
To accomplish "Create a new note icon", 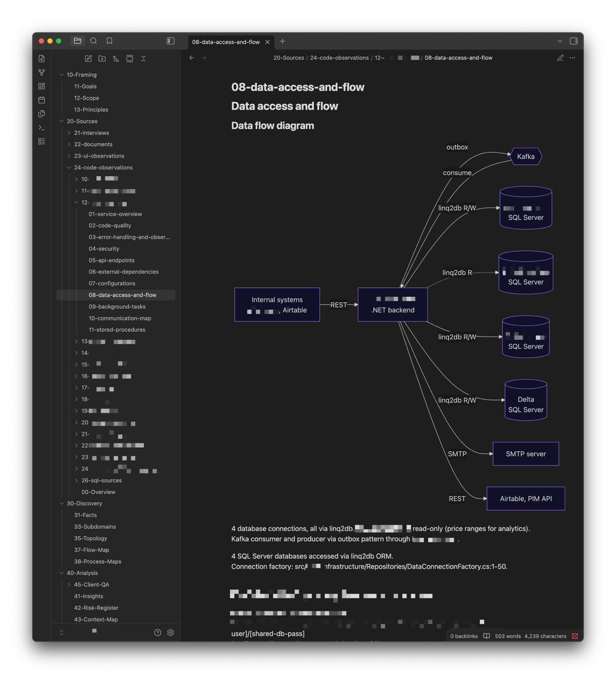I will point(88,58).
